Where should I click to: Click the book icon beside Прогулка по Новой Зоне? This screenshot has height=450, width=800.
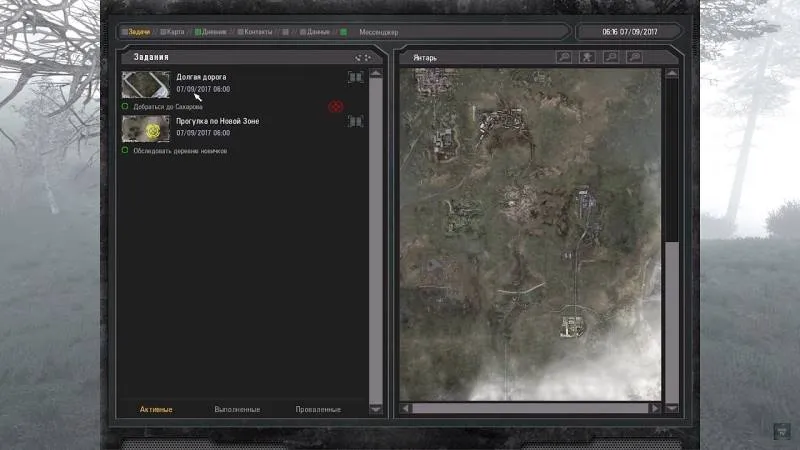355,121
